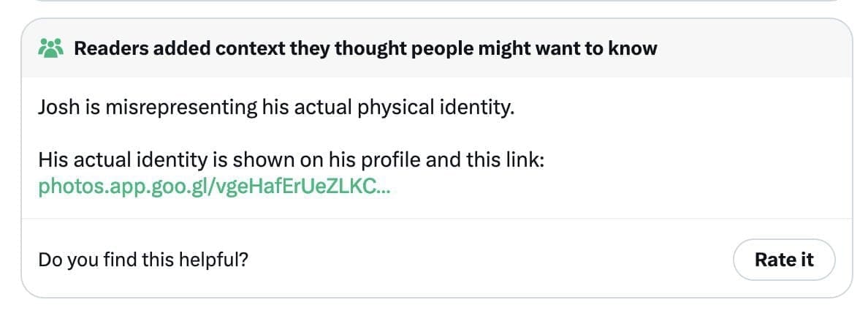Click the "Josh is misrepresenting" sentence
The width and height of the screenshot is (868, 316).
[276, 108]
